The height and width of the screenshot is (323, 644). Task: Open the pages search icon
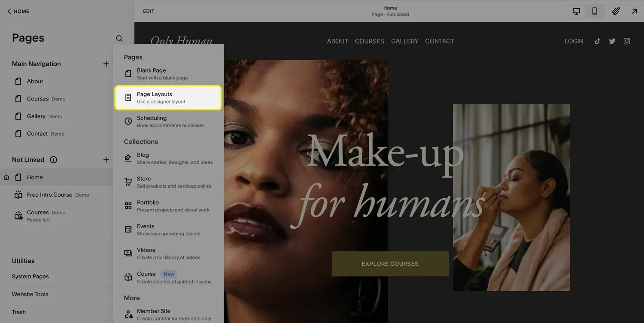point(119,38)
